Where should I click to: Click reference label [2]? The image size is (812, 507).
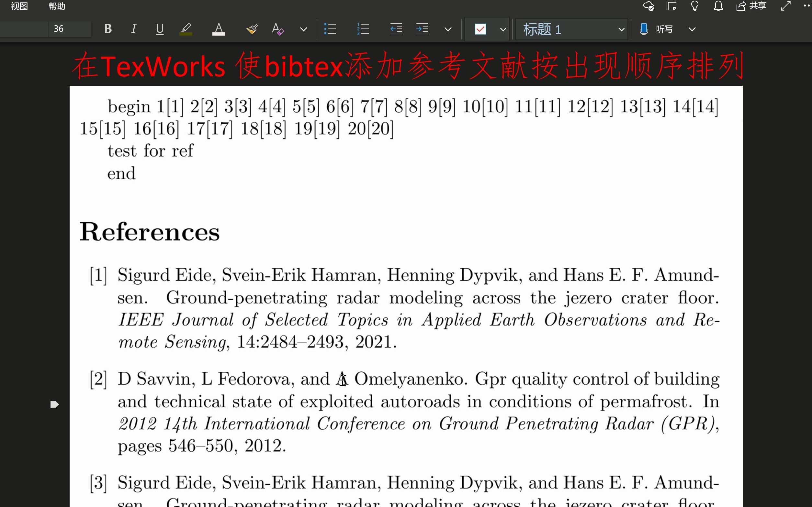tap(99, 379)
